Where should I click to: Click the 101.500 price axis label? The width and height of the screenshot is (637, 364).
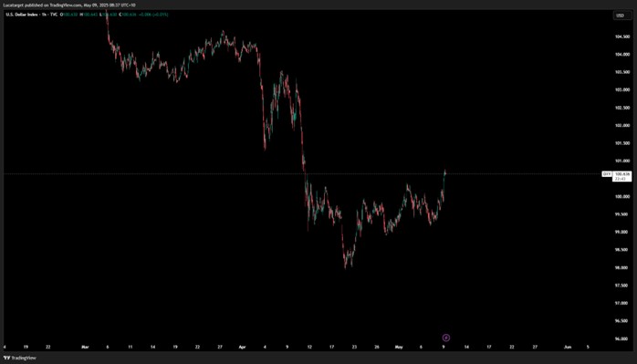[621, 143]
